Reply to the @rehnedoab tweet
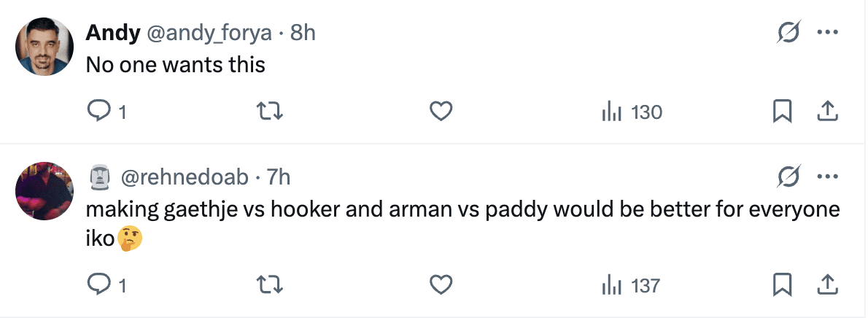This screenshot has height=318, width=868. [x=98, y=285]
